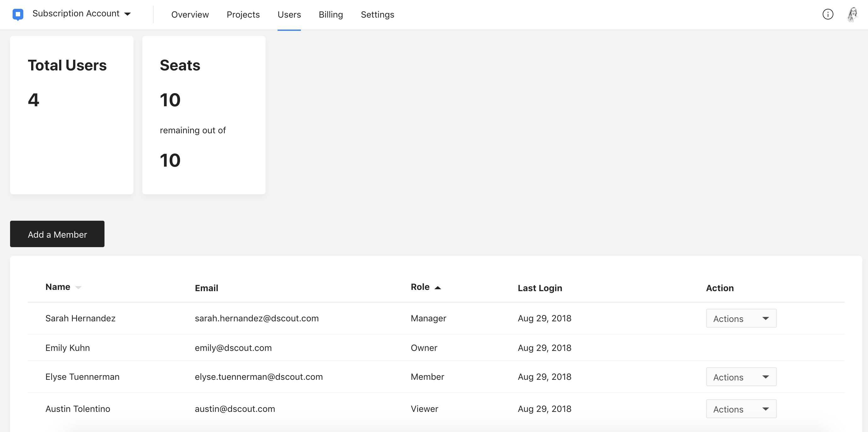Click the Last Login column header
Image resolution: width=868 pixels, height=432 pixels.
(540, 288)
